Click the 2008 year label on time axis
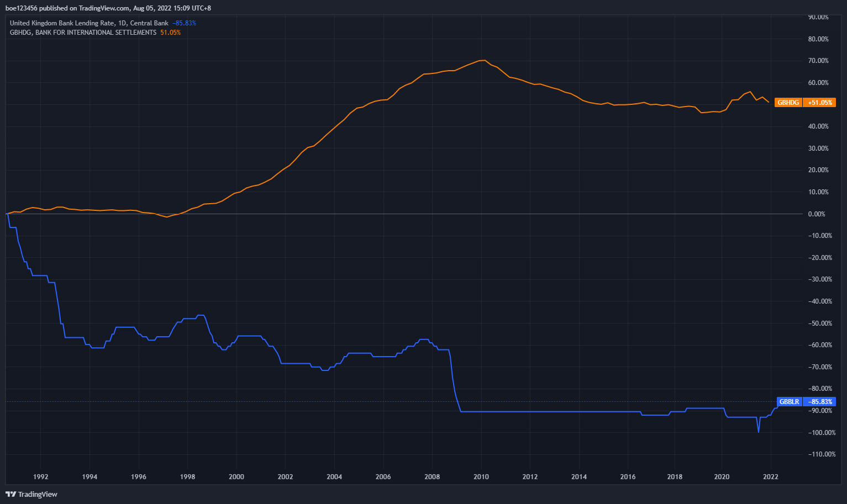 click(x=432, y=477)
